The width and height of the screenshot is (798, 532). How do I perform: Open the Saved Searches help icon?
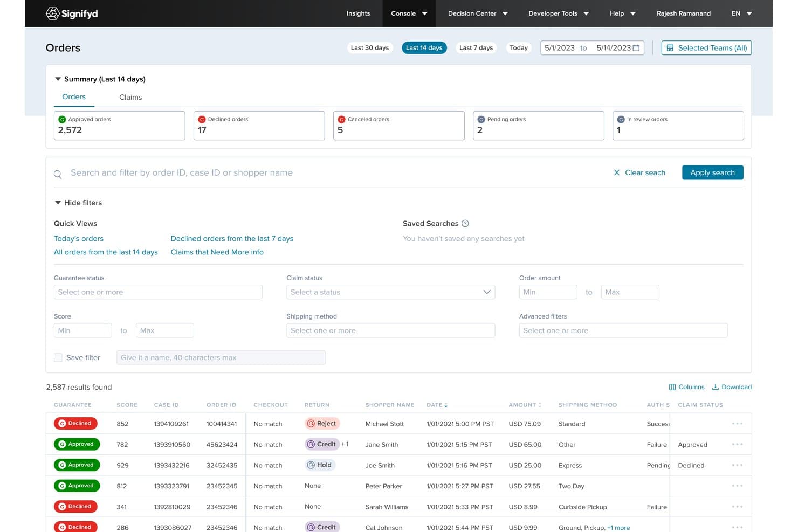click(x=465, y=223)
